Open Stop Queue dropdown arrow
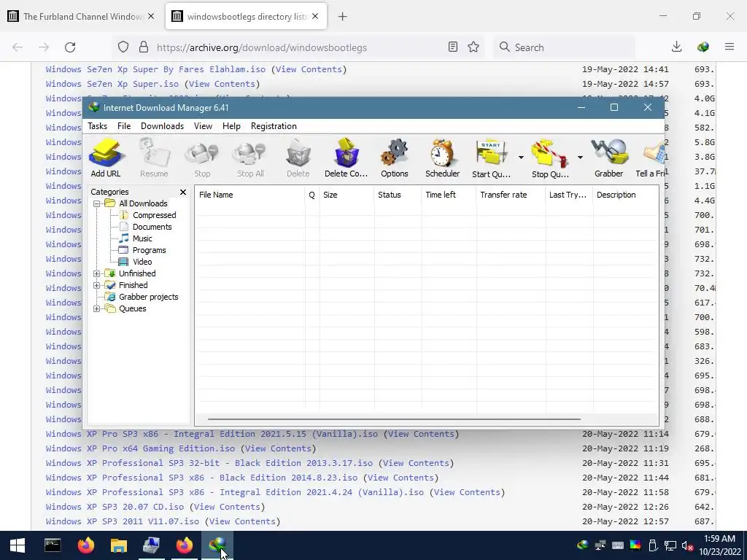The height and width of the screenshot is (560, 747). [580, 157]
